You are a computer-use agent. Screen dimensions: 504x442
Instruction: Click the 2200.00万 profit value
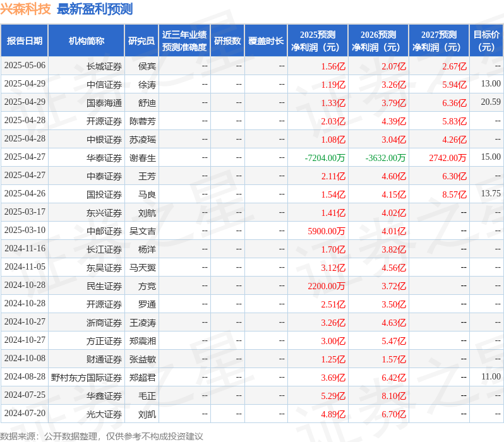pos(327,287)
